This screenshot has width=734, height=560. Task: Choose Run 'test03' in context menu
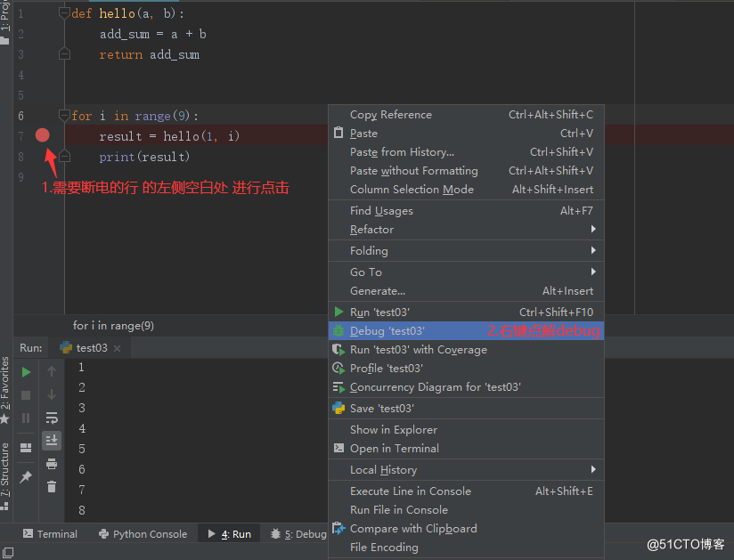coord(466,312)
